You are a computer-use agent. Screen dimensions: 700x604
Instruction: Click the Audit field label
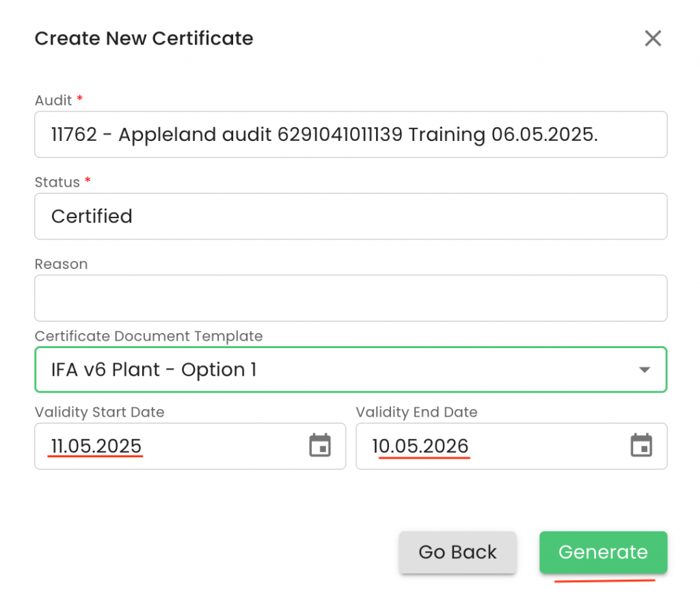point(53,101)
